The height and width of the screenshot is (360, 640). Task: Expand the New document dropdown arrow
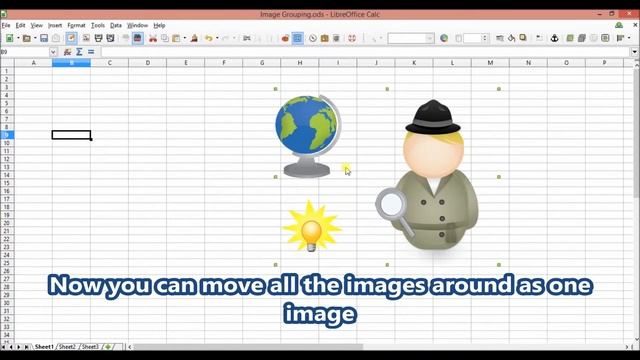[18, 38]
